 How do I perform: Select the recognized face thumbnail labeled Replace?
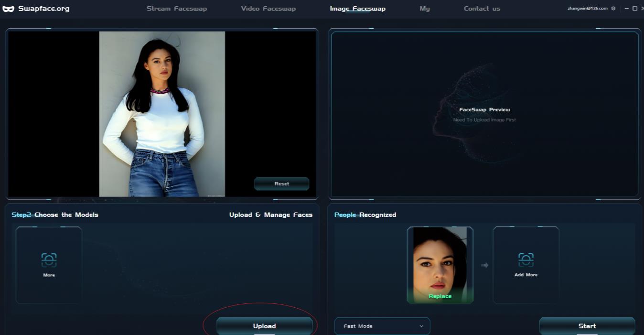pos(440,265)
